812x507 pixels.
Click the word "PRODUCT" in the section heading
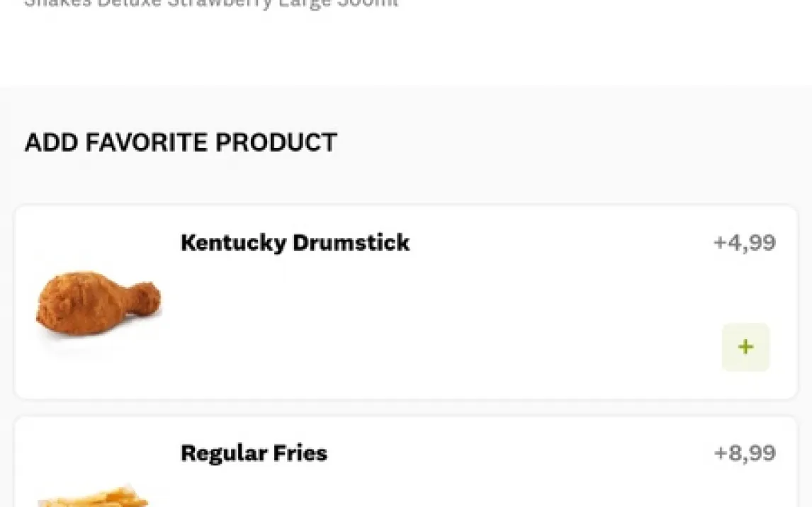(276, 142)
